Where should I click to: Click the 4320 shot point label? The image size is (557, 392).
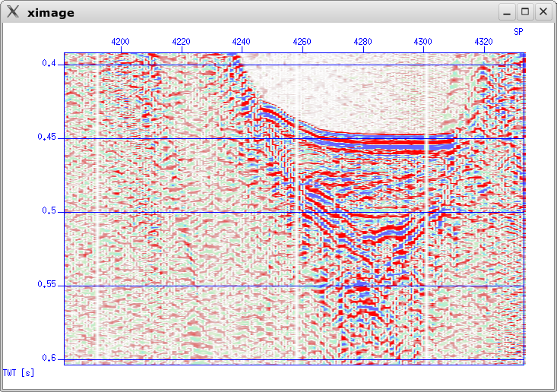point(483,42)
